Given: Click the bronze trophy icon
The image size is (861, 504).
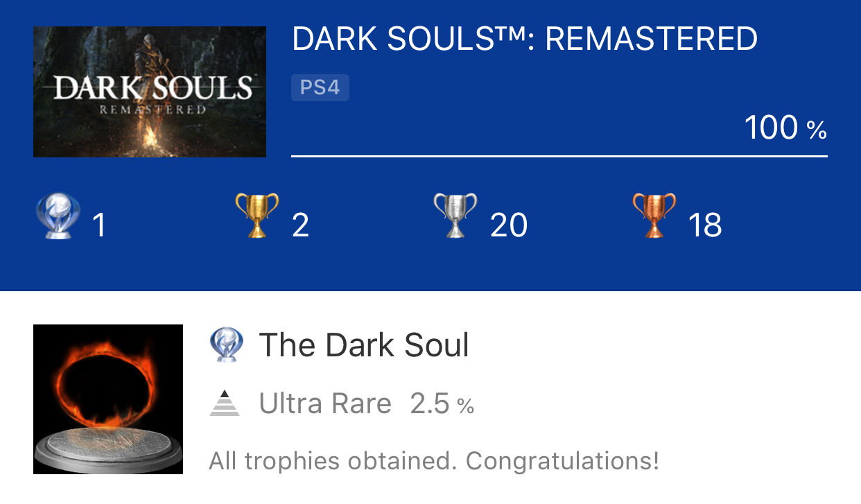Looking at the screenshot, I should click(654, 216).
